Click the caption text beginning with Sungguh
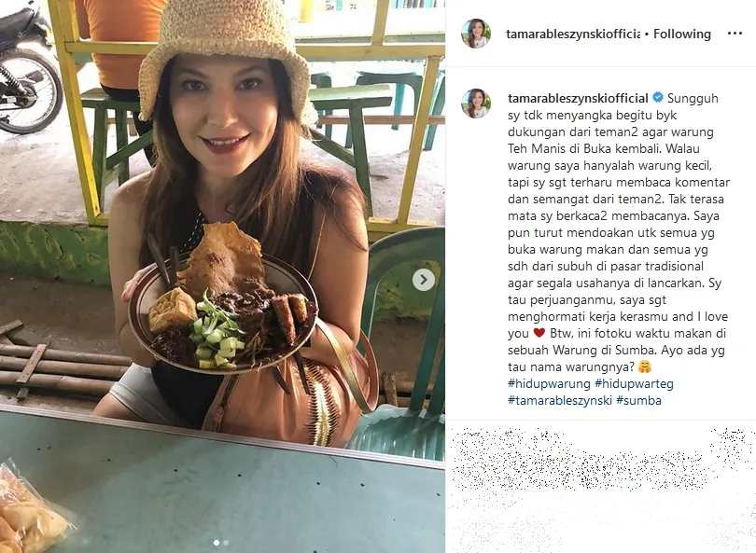Image resolution: width=756 pixels, height=553 pixels. (619, 232)
